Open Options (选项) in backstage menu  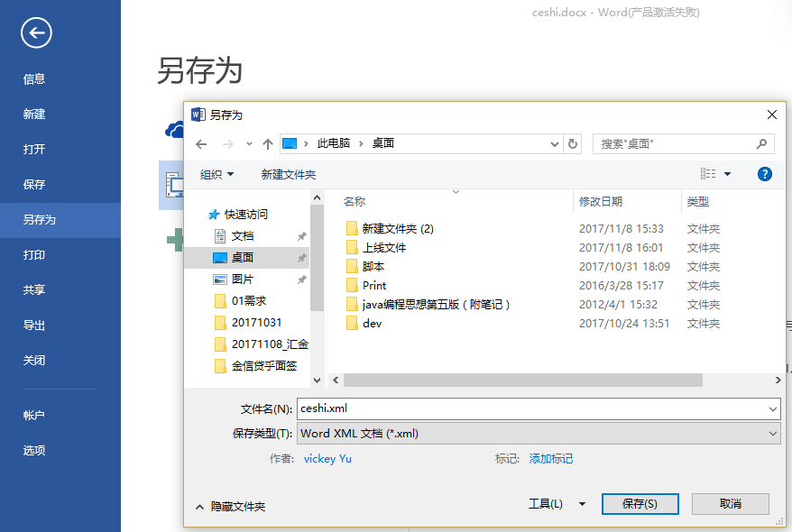34,450
